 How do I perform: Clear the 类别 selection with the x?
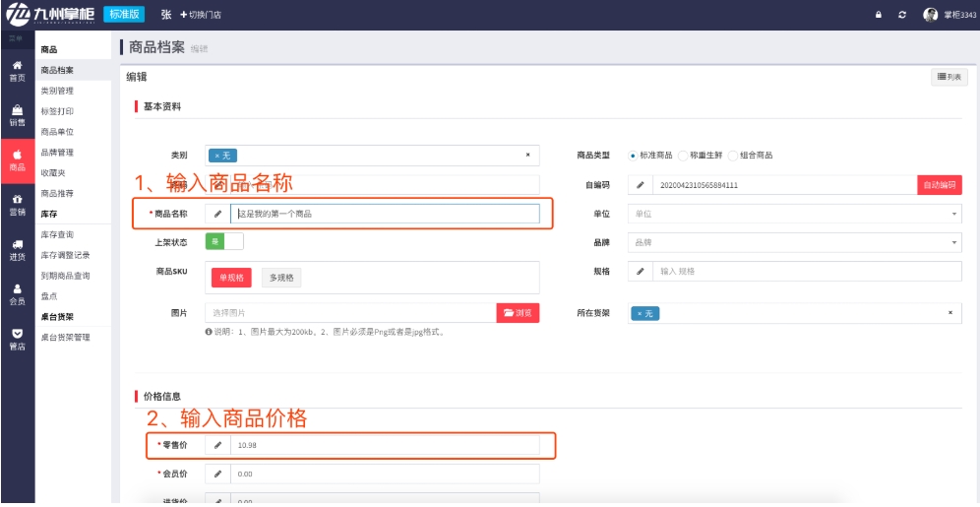click(527, 155)
